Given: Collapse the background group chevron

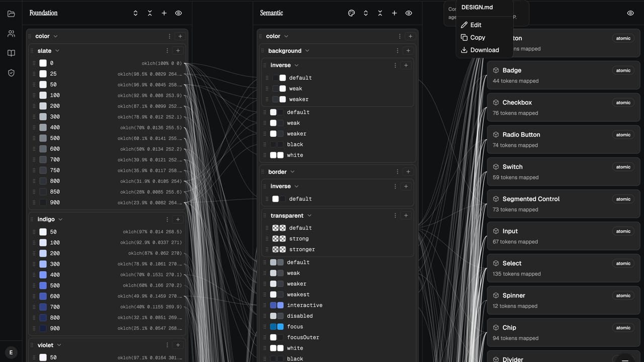Looking at the screenshot, I should tap(307, 51).
